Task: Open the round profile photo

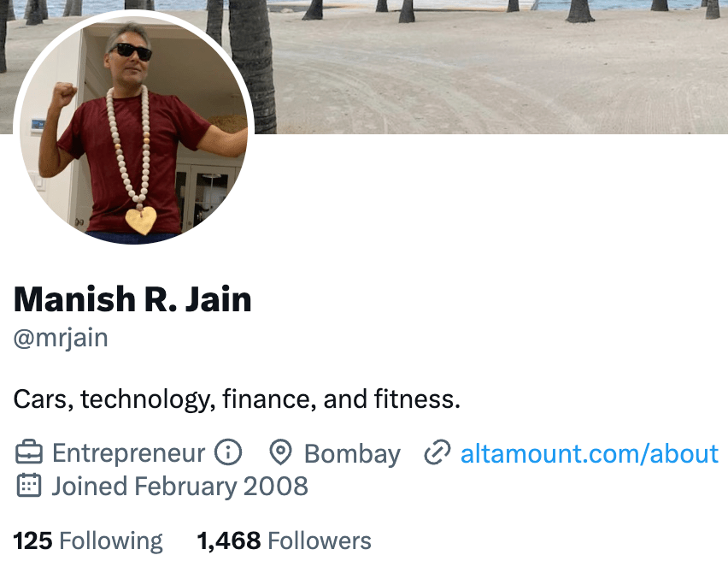Action: (x=133, y=127)
